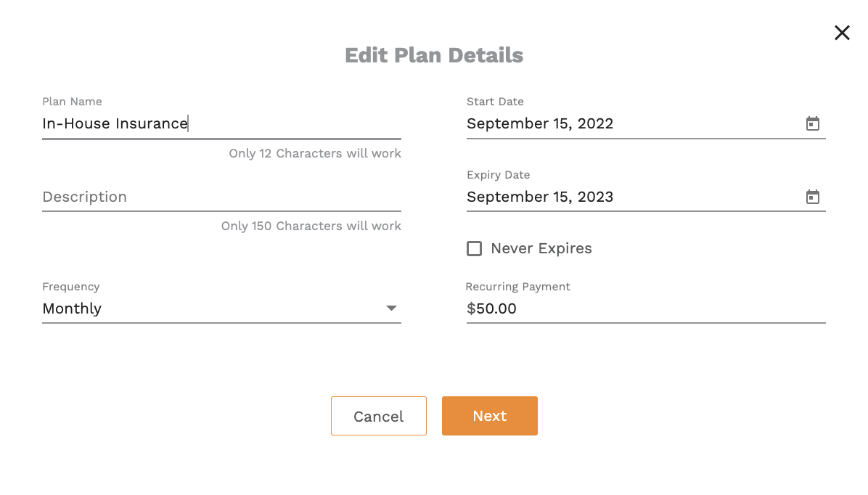The height and width of the screenshot is (495, 868).
Task: Click into the Description field
Action: tap(221, 197)
